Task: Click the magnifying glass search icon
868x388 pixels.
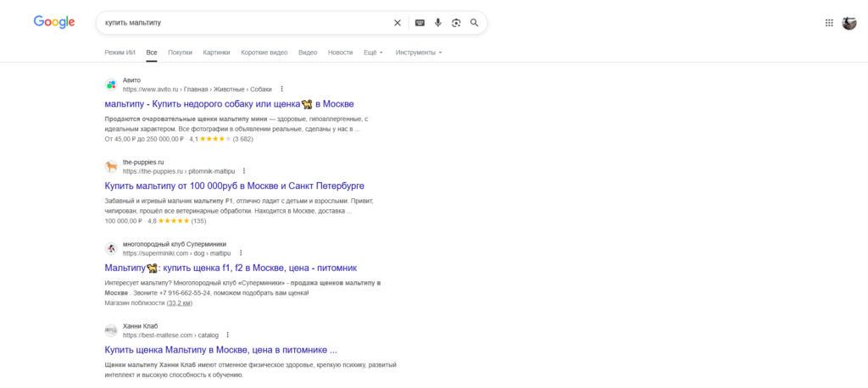Action: pos(474,23)
